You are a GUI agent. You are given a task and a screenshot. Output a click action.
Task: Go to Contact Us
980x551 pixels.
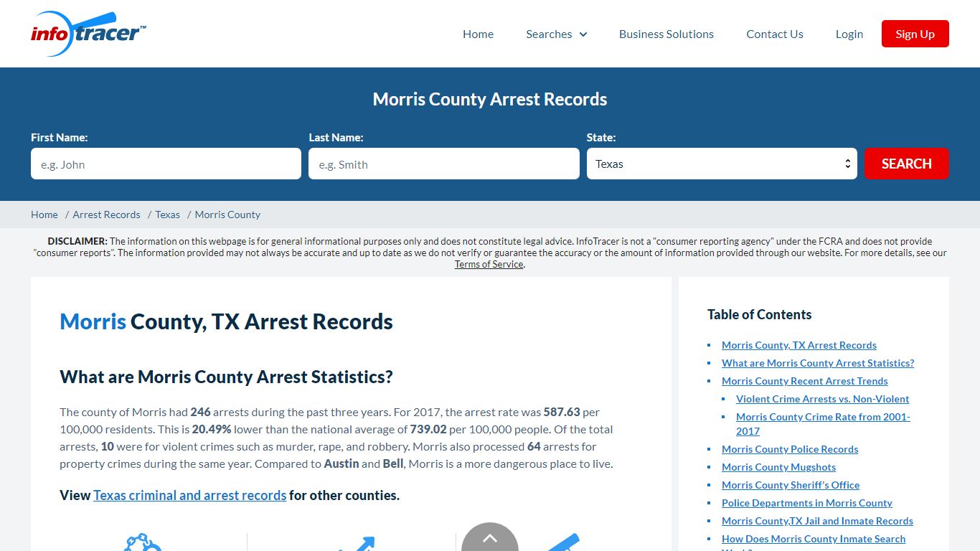[x=775, y=34]
